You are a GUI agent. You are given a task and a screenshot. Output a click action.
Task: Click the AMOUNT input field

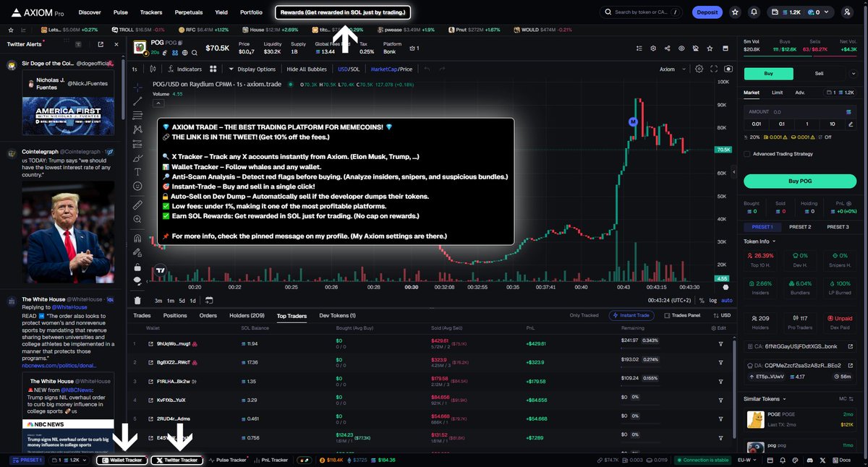(799, 112)
